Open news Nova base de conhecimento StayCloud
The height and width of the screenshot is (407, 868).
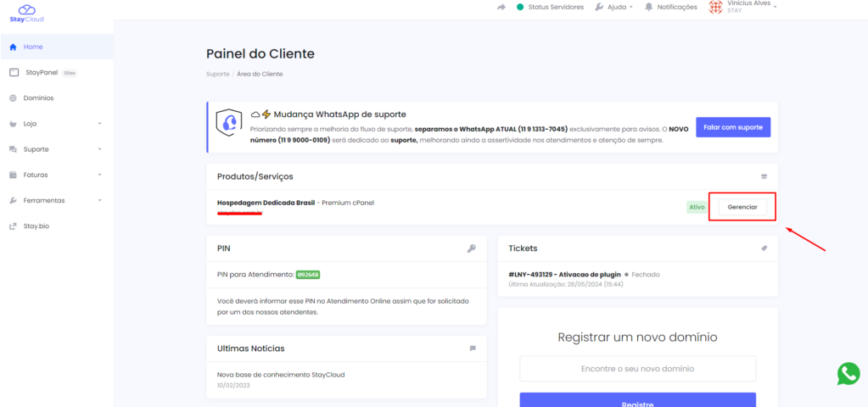(x=281, y=375)
